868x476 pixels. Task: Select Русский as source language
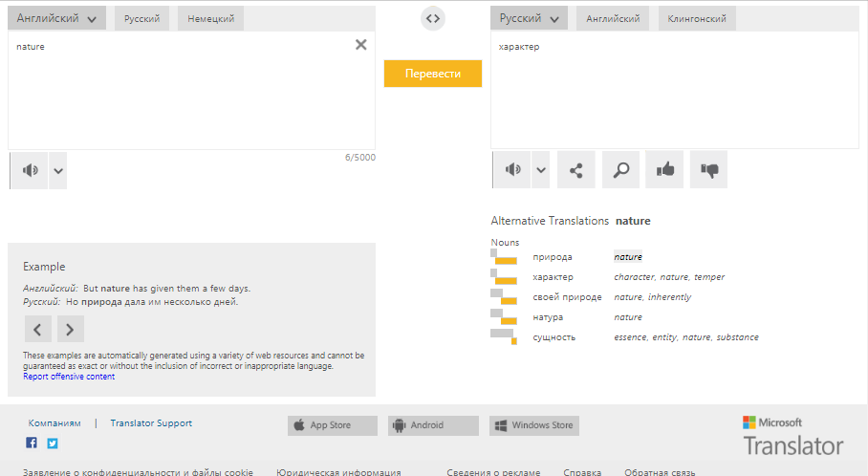click(x=141, y=18)
